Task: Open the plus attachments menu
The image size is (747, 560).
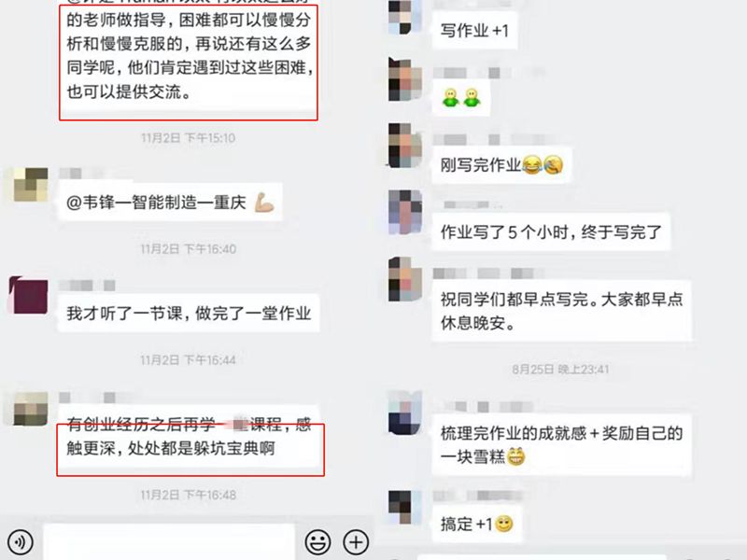Action: pyautogui.click(x=356, y=542)
